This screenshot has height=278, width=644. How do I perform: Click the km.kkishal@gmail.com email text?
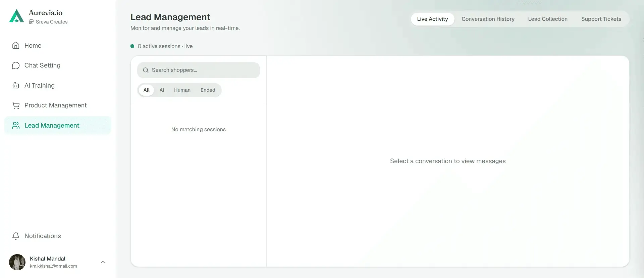53,266
